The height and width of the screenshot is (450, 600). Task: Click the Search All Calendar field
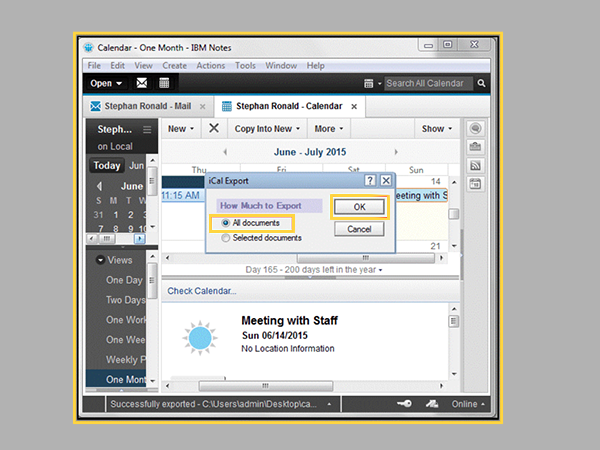[x=428, y=83]
